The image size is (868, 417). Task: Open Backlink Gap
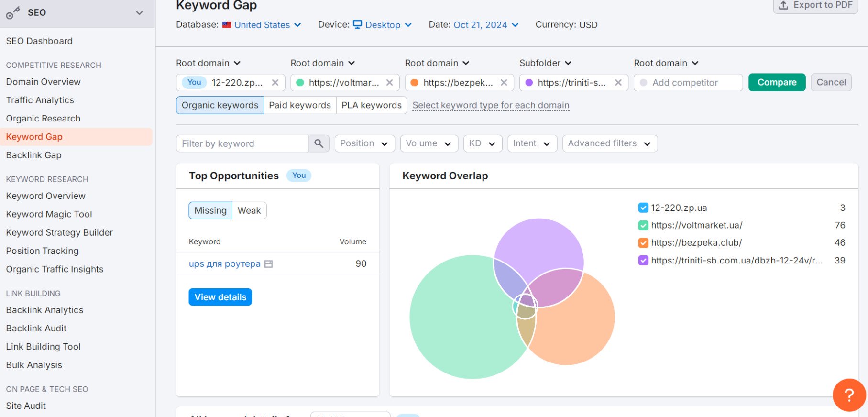33,155
